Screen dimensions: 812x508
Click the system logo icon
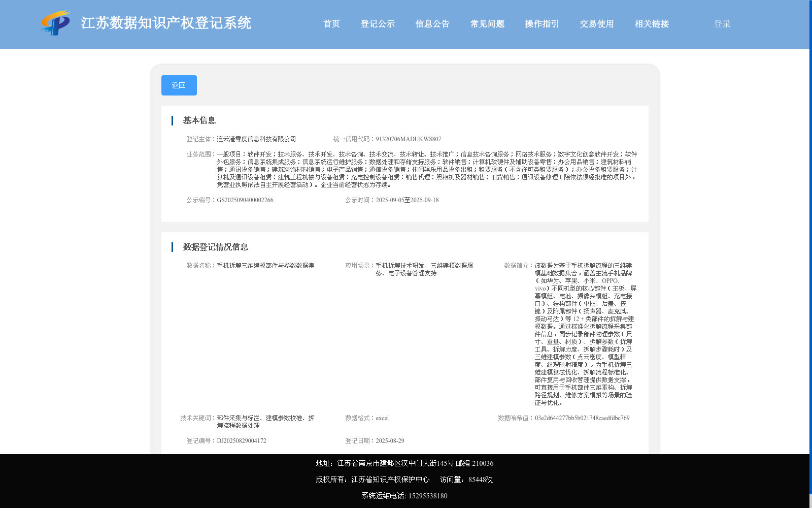tap(56, 23)
